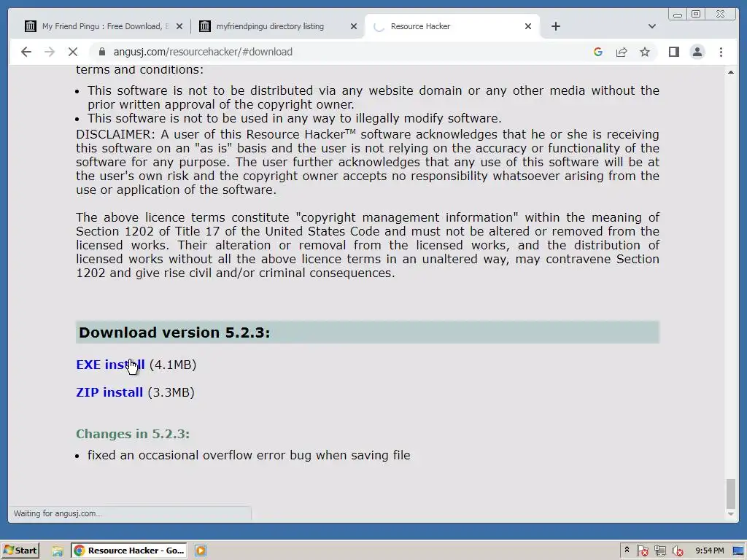Download the ZIP install link

click(x=109, y=392)
